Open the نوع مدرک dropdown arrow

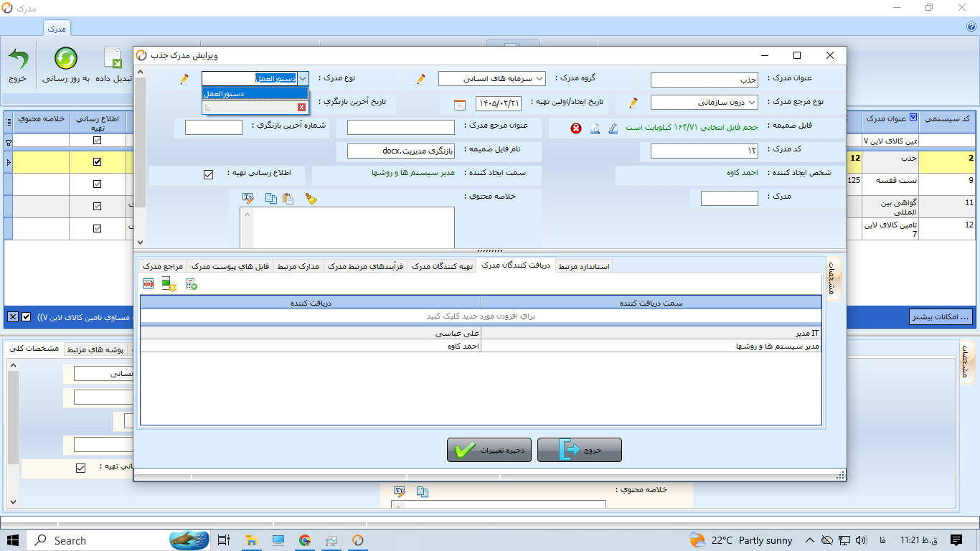click(303, 78)
